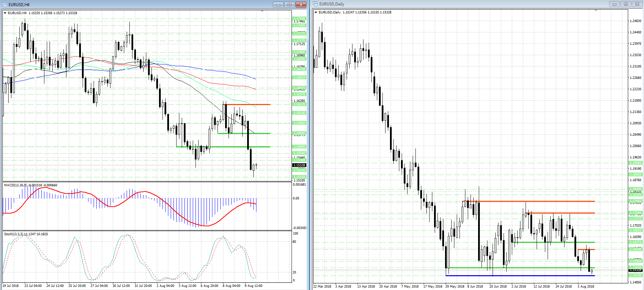Click the EURUSD,H4 window icon
Image resolution: width=644 pixels, height=290 pixels.
[x=5, y=4]
